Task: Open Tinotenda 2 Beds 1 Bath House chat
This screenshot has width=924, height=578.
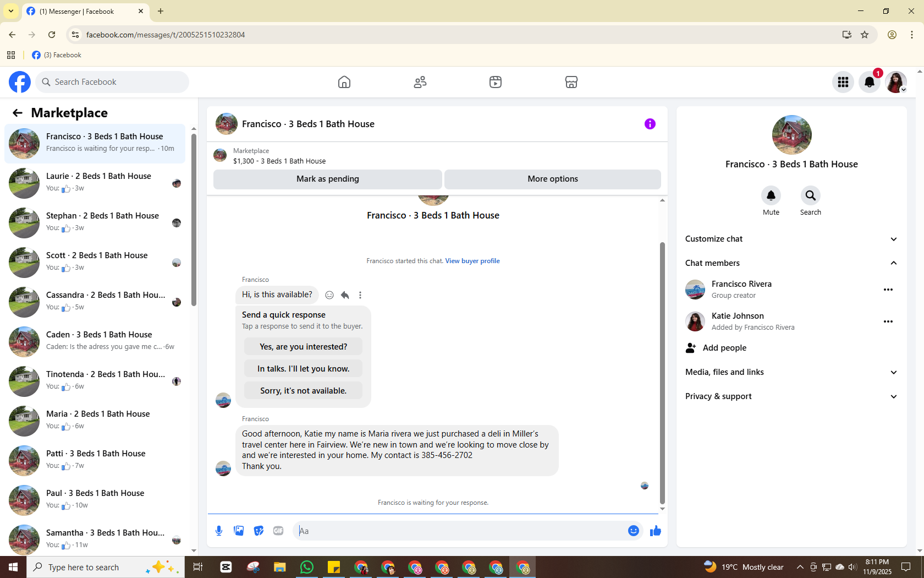Action: click(x=95, y=381)
